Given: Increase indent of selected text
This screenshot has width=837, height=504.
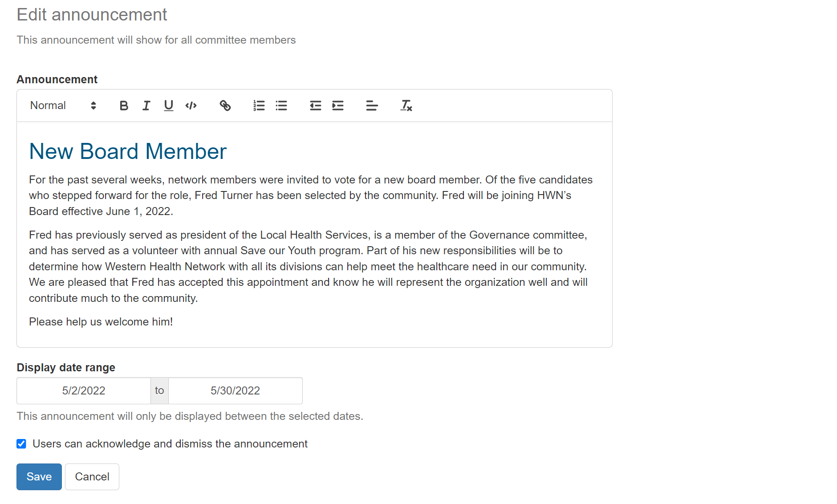Looking at the screenshot, I should 338,106.
